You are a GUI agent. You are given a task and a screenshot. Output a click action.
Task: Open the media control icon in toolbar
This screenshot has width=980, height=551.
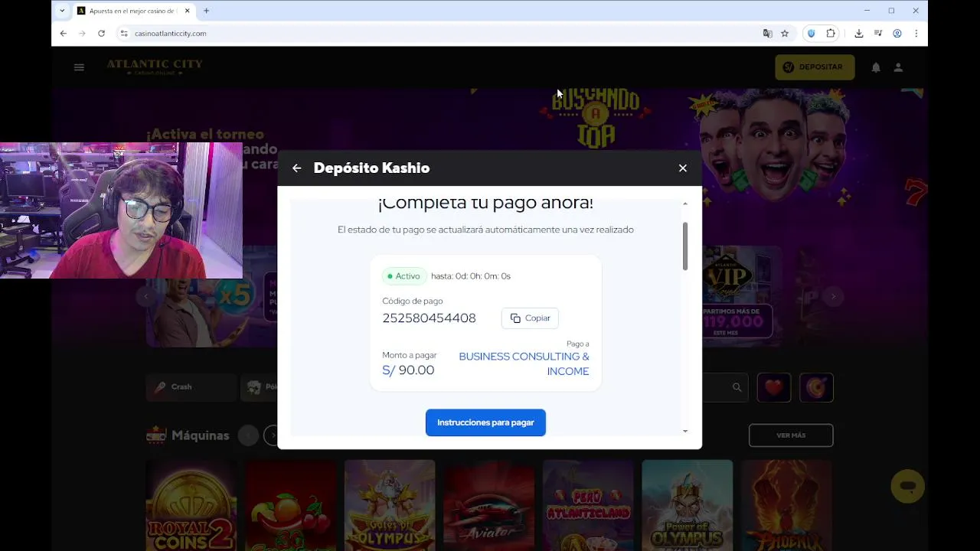(878, 34)
